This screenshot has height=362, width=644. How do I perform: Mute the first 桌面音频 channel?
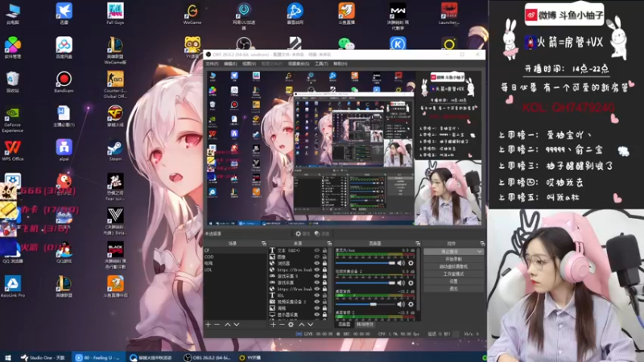click(401, 304)
